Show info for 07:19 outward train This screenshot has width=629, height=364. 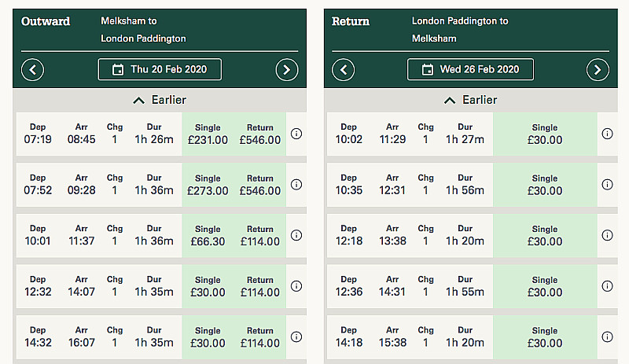(296, 134)
